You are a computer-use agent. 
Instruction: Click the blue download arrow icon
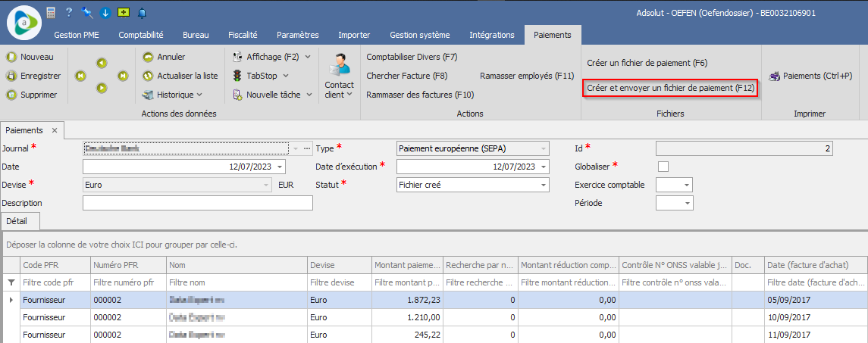click(x=105, y=12)
